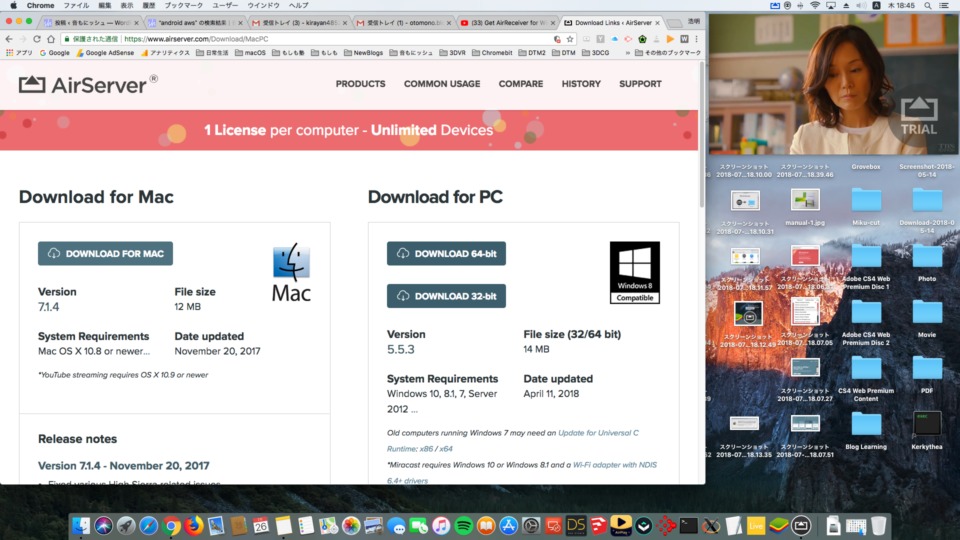960x540 pixels.
Task: Click DOWNLOAD FOR MAC button
Action: click(105, 253)
